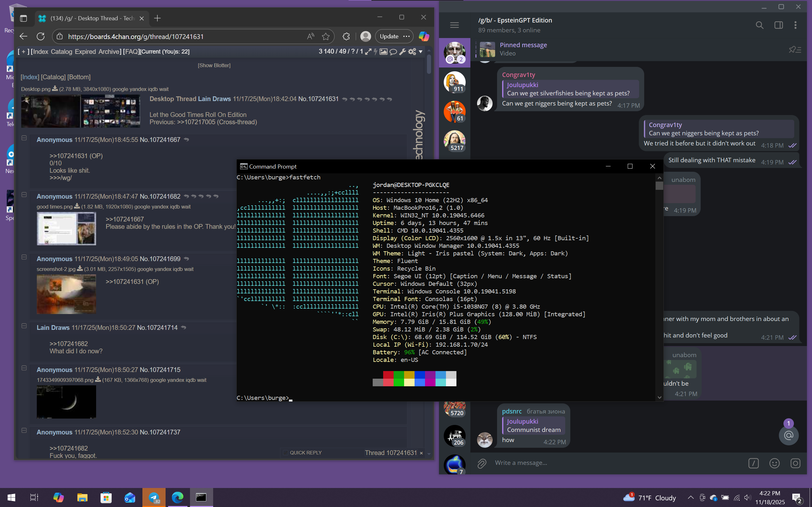Search in the Telegram chat
812x507 pixels.
coord(760,25)
